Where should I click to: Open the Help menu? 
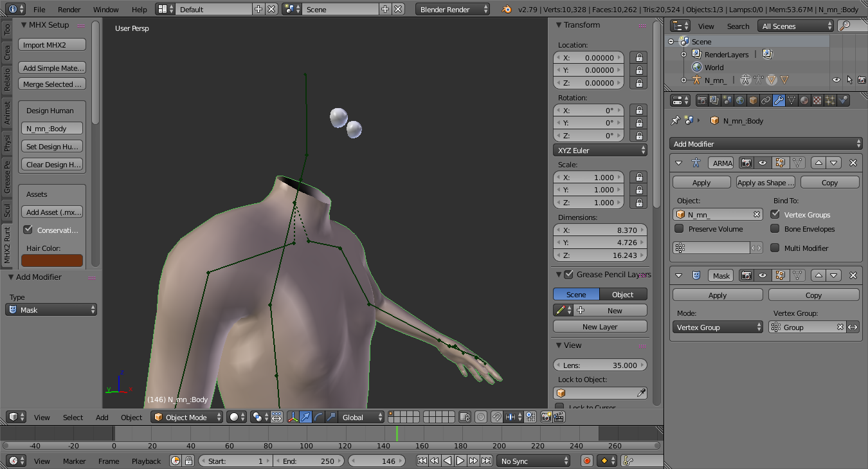coord(140,10)
